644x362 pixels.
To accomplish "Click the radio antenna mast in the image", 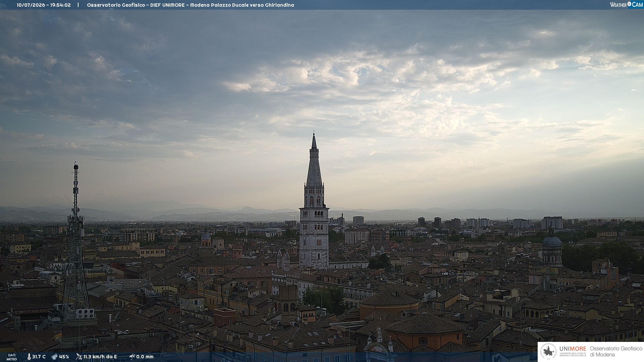I will (76, 241).
